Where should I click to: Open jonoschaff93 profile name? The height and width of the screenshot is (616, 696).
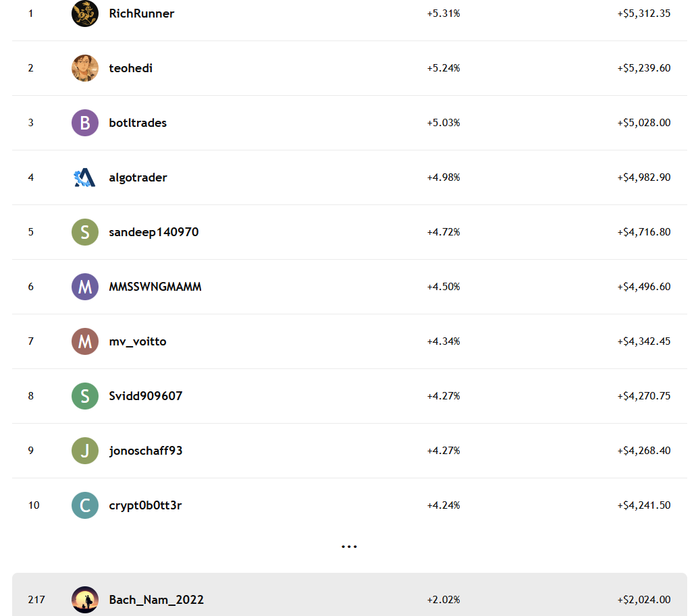point(146,451)
